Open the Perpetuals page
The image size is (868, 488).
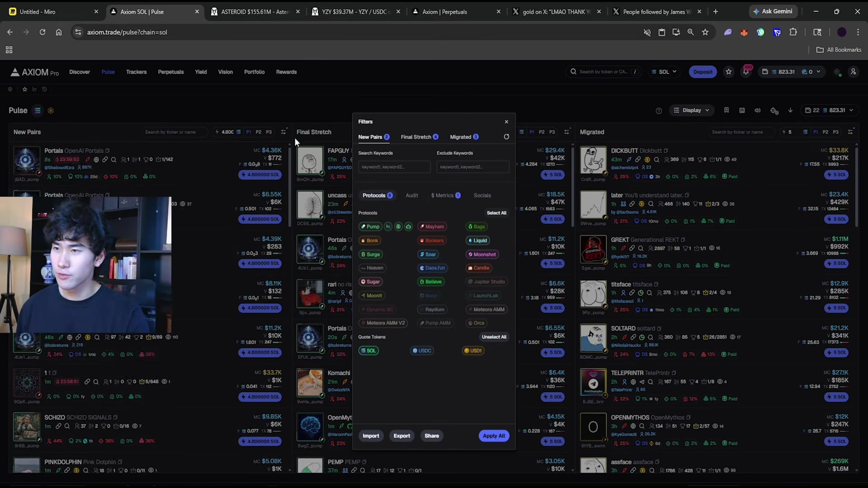tap(171, 72)
